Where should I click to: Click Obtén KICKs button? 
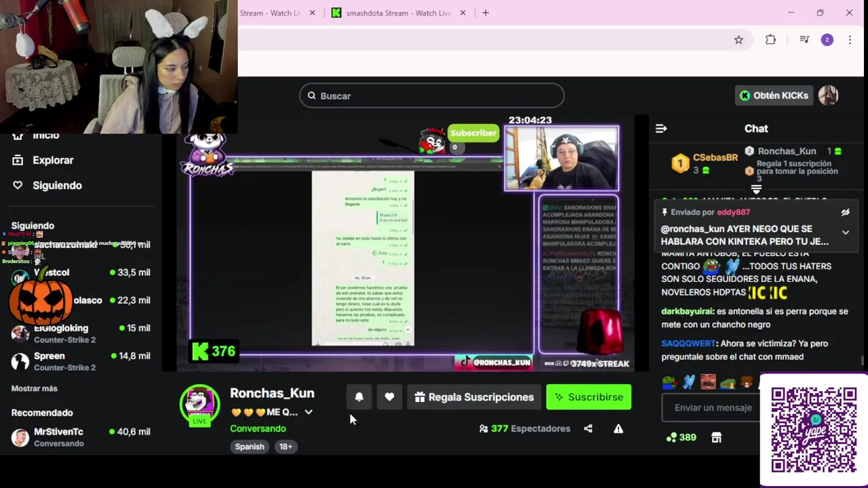click(774, 96)
